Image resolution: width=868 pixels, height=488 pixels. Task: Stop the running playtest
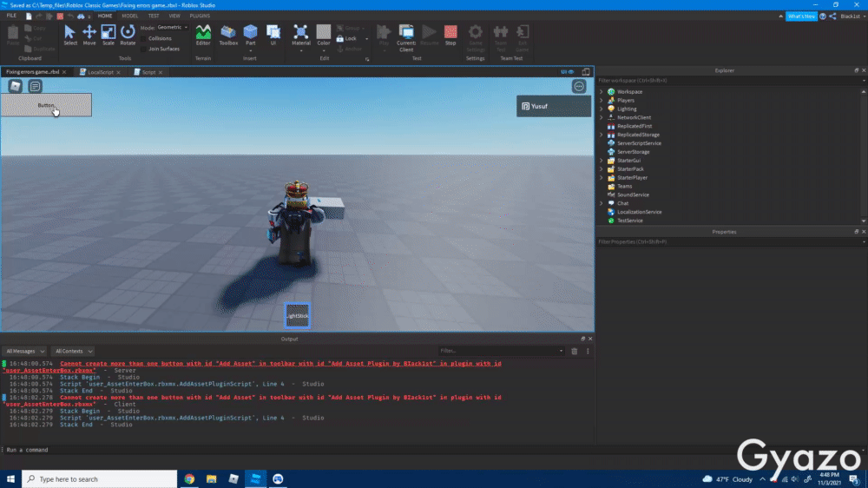pos(450,35)
